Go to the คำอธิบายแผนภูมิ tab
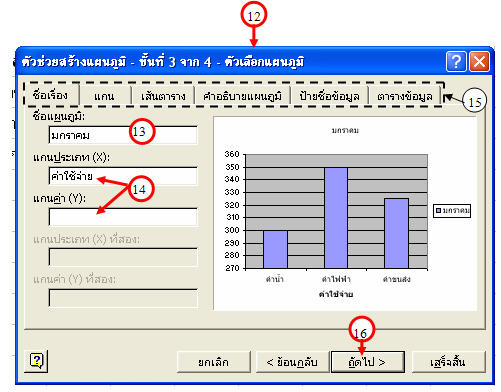 pyautogui.click(x=242, y=96)
